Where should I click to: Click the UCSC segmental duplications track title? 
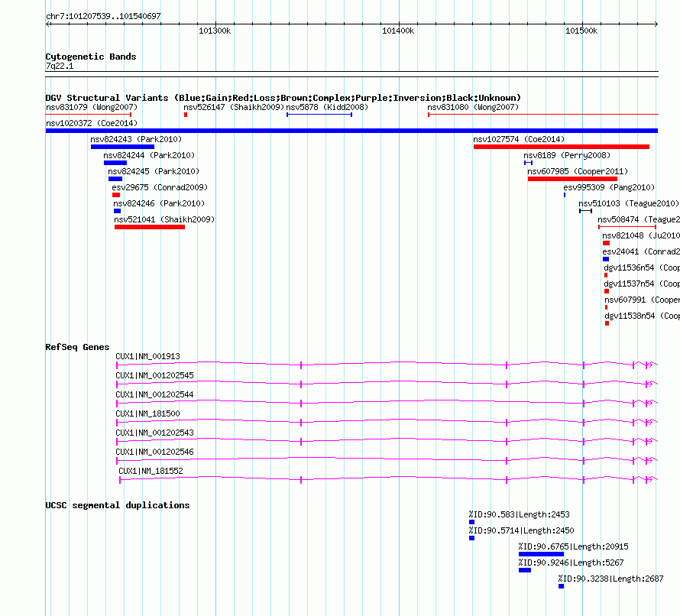pyautogui.click(x=118, y=505)
